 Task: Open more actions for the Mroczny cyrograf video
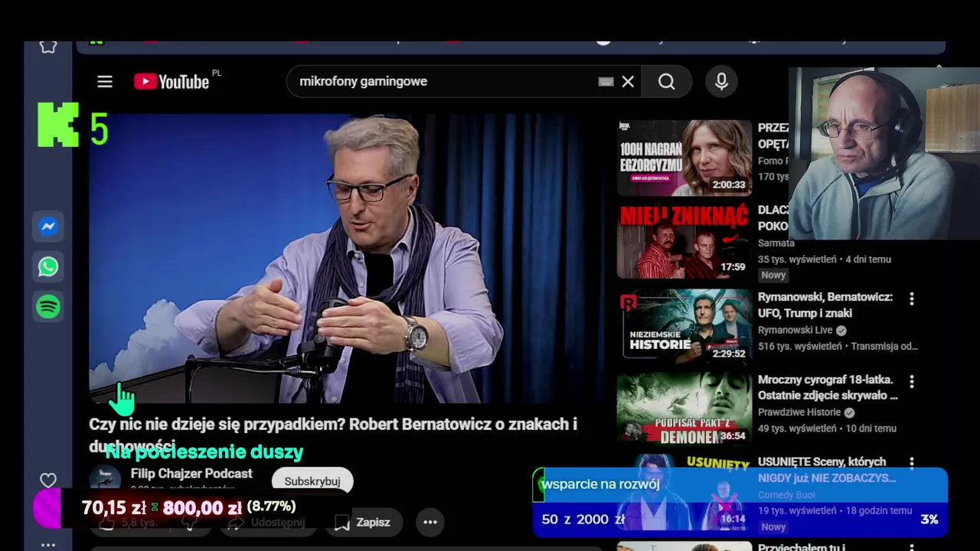tap(911, 381)
